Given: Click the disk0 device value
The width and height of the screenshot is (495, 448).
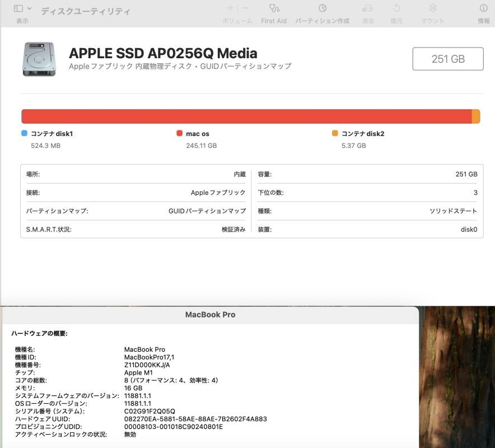Looking at the screenshot, I should click(469, 230).
